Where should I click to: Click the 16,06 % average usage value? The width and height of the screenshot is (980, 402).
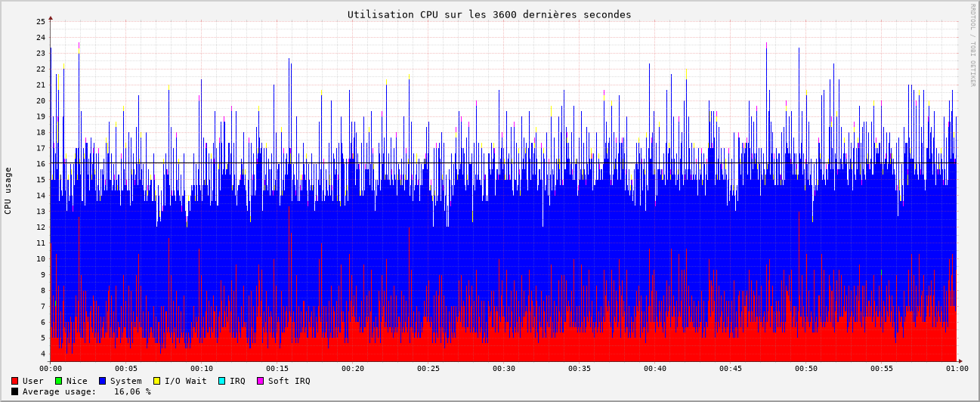[x=132, y=391]
